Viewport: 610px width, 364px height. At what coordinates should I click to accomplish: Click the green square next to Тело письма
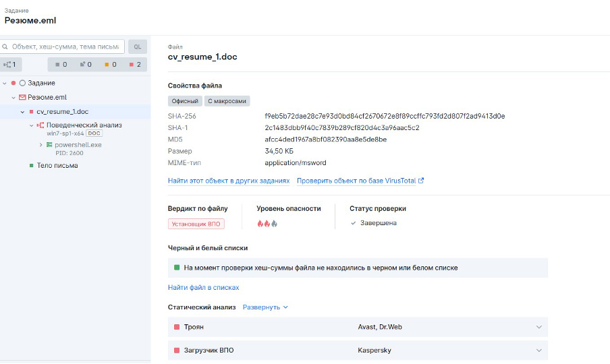pyautogui.click(x=32, y=166)
